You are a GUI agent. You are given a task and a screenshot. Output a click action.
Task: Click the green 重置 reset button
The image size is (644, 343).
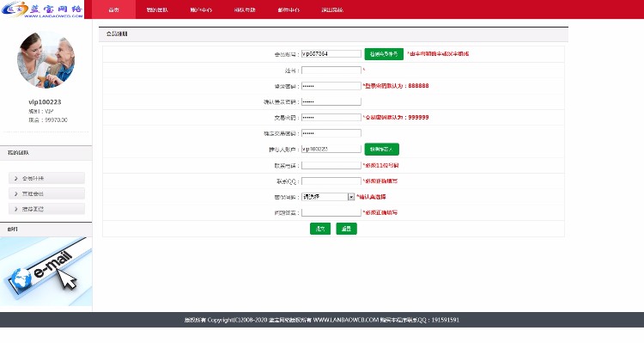[346, 229]
